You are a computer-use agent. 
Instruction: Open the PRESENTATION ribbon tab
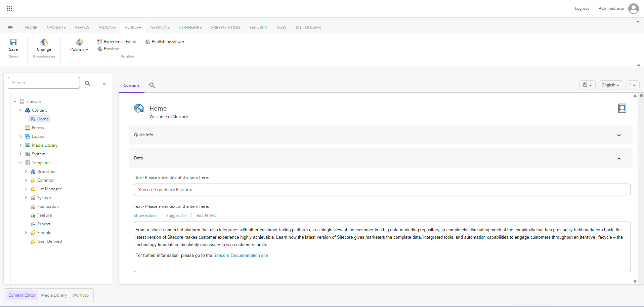[225, 28]
